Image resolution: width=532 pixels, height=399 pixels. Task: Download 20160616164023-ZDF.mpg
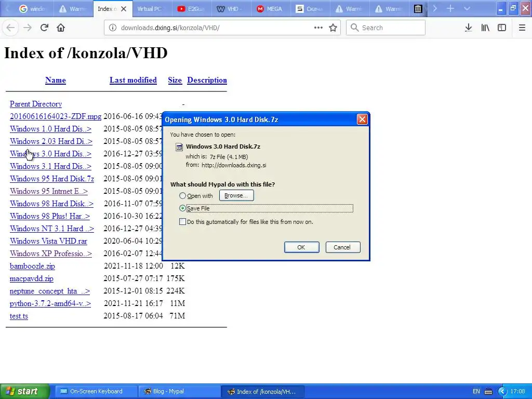pos(56,116)
